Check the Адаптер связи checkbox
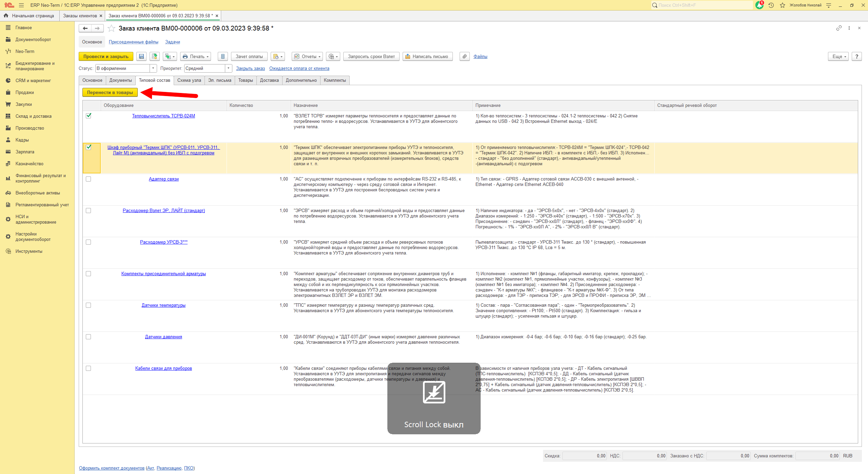This screenshot has height=474, width=868. [x=89, y=179]
